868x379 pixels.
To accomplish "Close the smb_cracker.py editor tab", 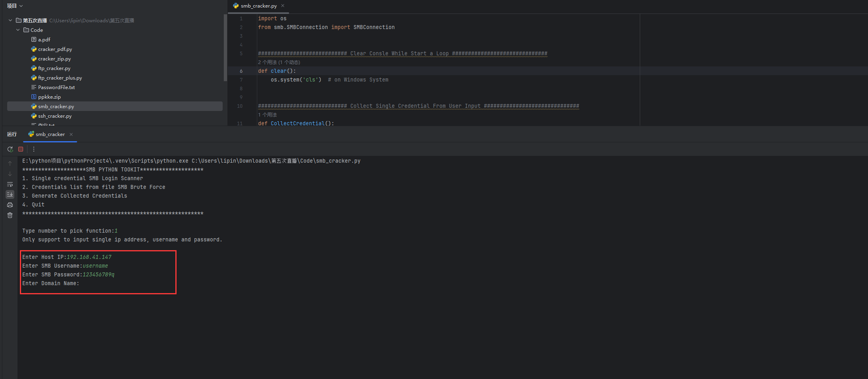I will [x=283, y=6].
